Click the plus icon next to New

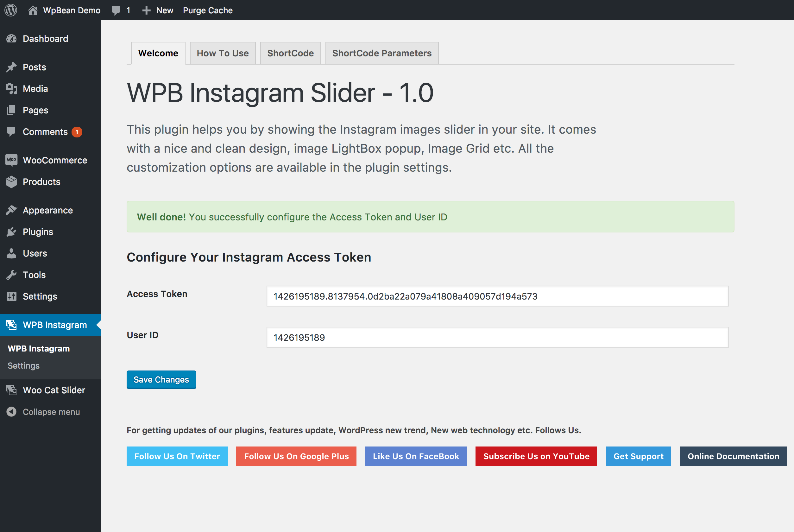pyautogui.click(x=146, y=10)
